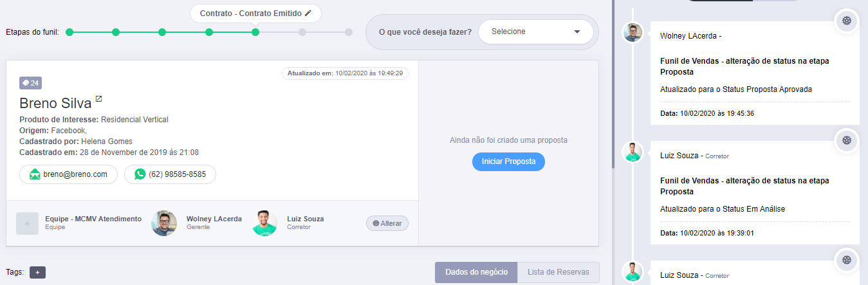Viewport: 868px width, 285px height.
Task: Click the Iniciar Proposta button
Action: (x=508, y=161)
